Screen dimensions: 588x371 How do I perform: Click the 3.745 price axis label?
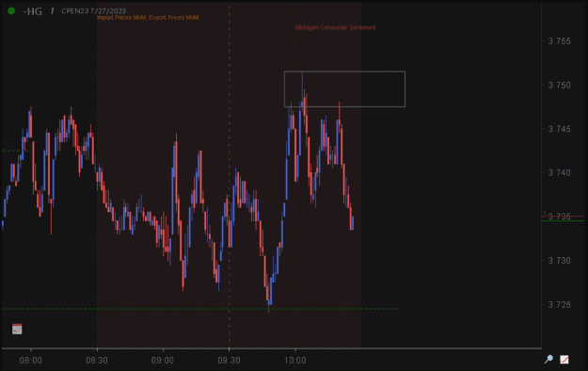coord(559,129)
